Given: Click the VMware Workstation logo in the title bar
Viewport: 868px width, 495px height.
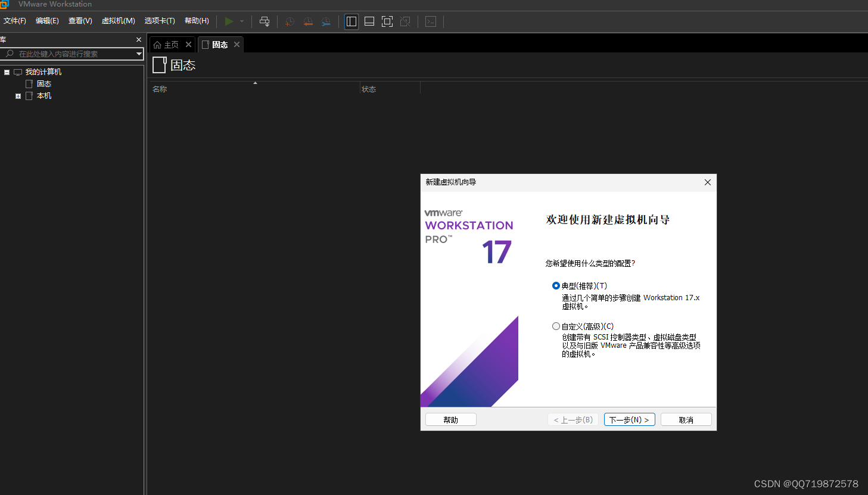Looking at the screenshot, I should click(x=4, y=4).
